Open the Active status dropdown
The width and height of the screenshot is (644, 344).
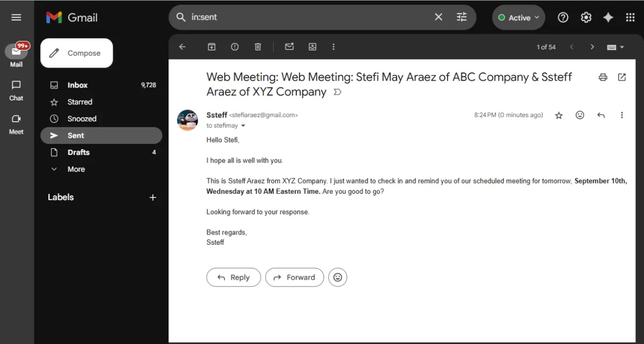pos(518,18)
